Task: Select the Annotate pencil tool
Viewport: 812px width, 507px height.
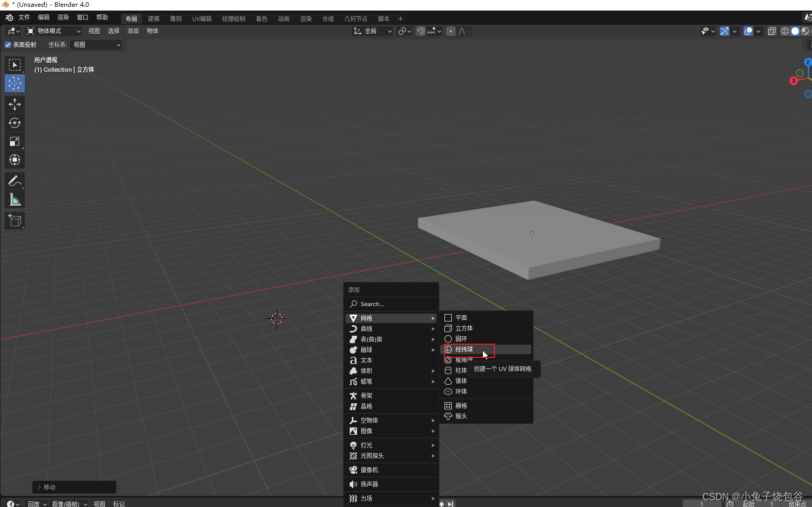Action: [x=15, y=181]
